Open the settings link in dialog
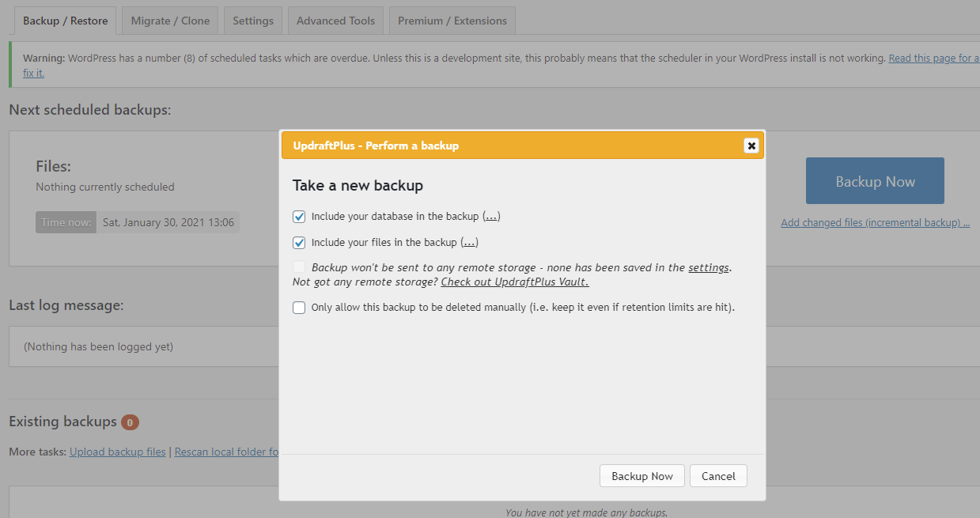The height and width of the screenshot is (518, 980). click(709, 268)
